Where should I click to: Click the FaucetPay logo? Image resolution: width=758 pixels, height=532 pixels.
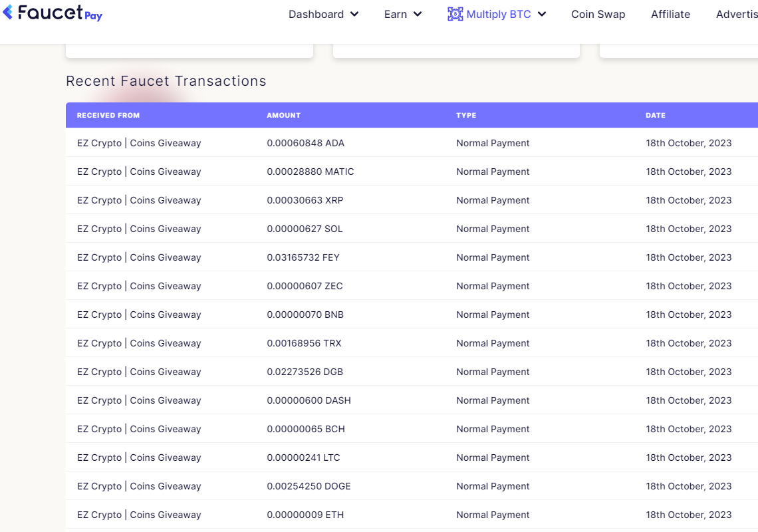[53, 13]
